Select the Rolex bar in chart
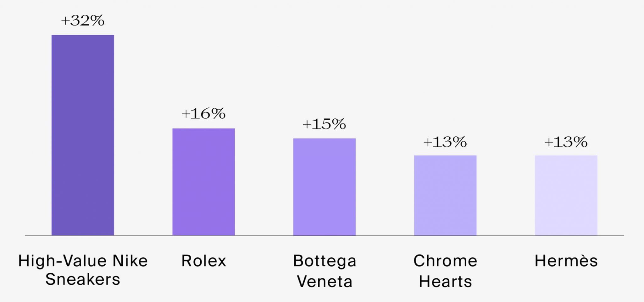Image resolution: width=644 pixels, height=302 pixels. point(203,182)
